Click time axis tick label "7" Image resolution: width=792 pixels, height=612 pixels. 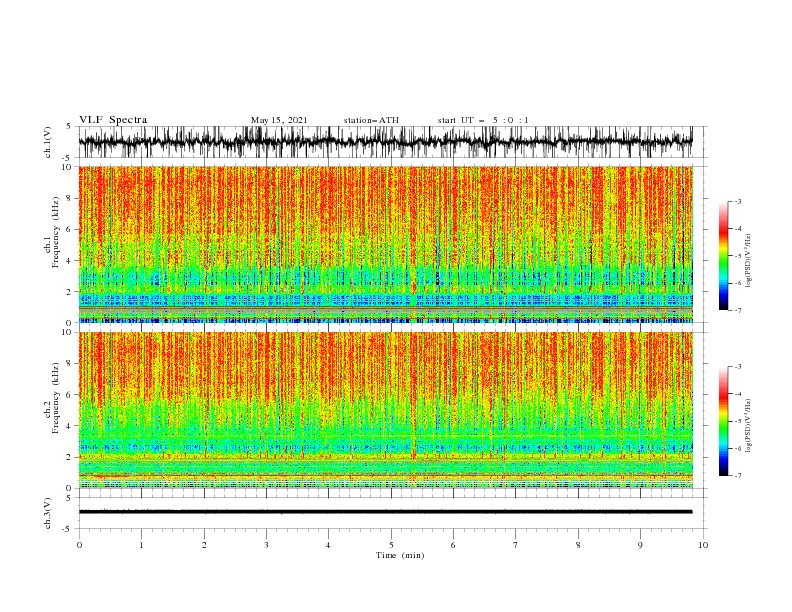(516, 545)
